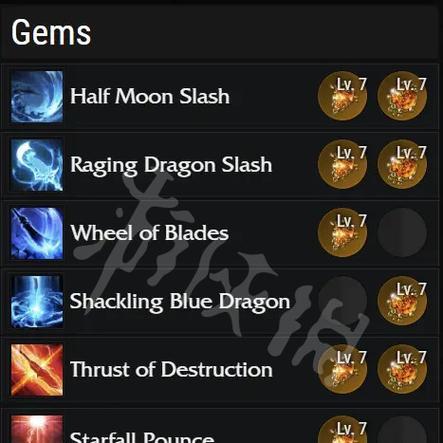This screenshot has height=443, width=443.
Task: Select second Lv. 7 gem of Raging Dragon Slash
Action: (x=402, y=165)
